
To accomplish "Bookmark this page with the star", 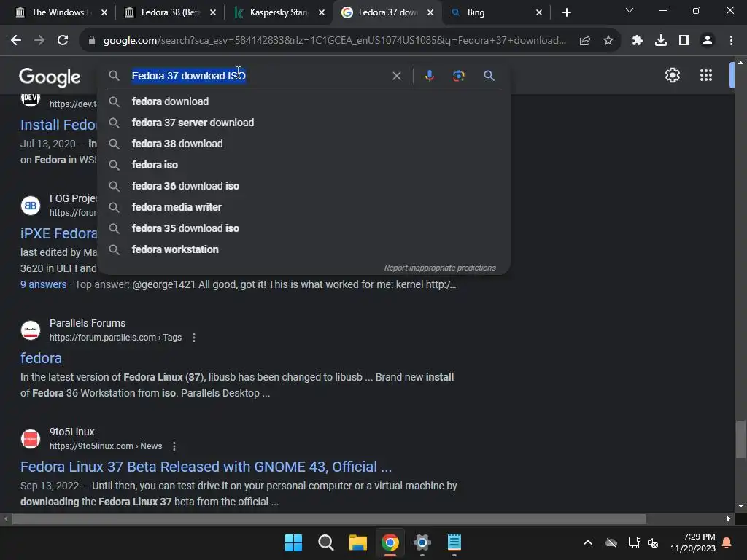I will click(608, 41).
